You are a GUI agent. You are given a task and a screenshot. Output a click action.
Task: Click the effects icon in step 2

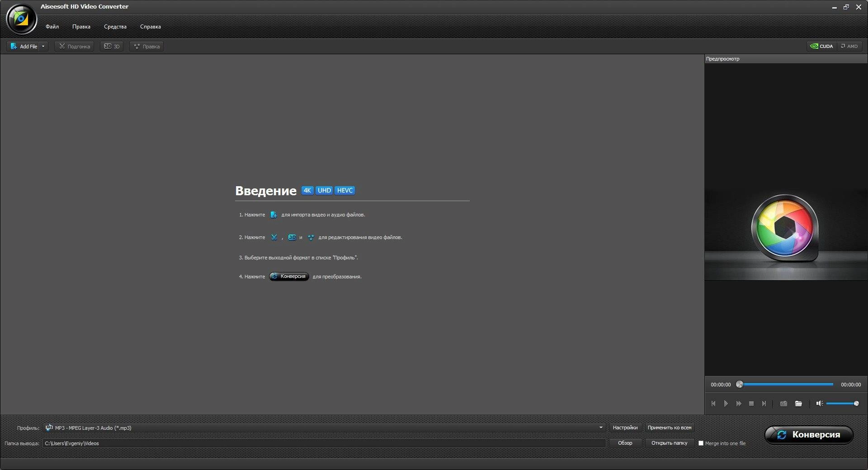point(311,237)
